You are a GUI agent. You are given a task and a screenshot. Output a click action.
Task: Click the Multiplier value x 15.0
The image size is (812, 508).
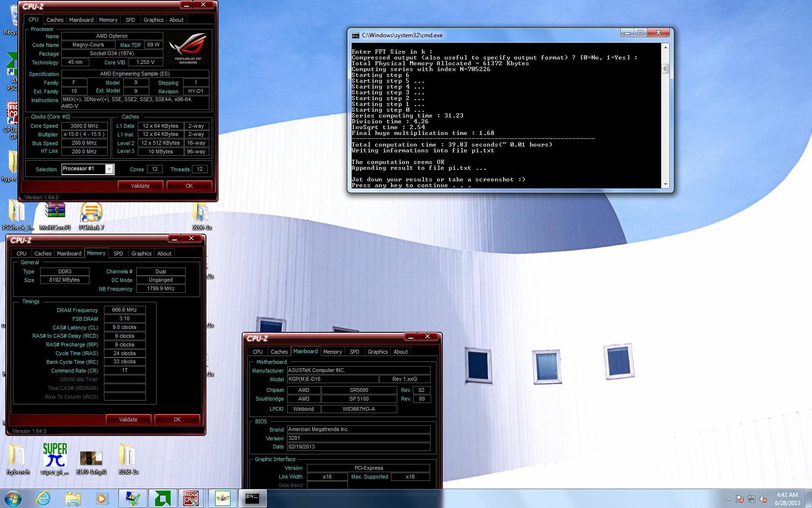pyautogui.click(x=84, y=134)
